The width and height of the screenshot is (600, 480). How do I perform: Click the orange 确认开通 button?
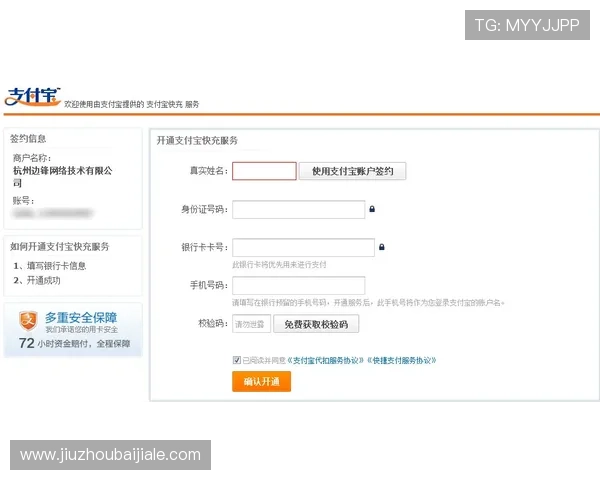click(x=261, y=382)
